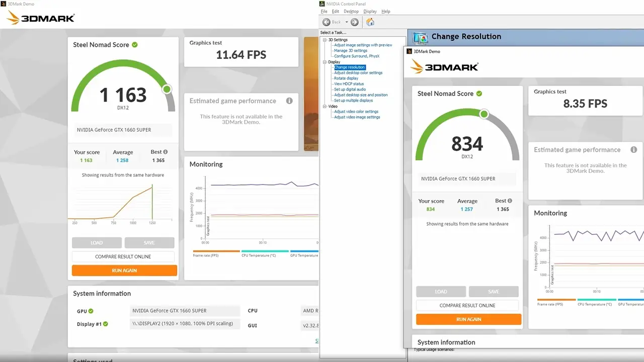
Task: Select Configure Surround, PhysX task
Action: click(x=357, y=56)
